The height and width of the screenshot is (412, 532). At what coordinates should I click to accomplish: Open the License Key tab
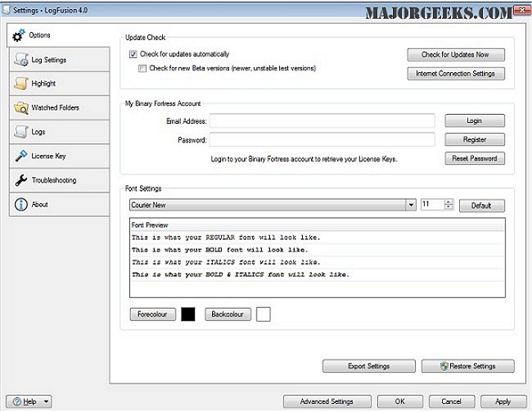pyautogui.click(x=60, y=156)
